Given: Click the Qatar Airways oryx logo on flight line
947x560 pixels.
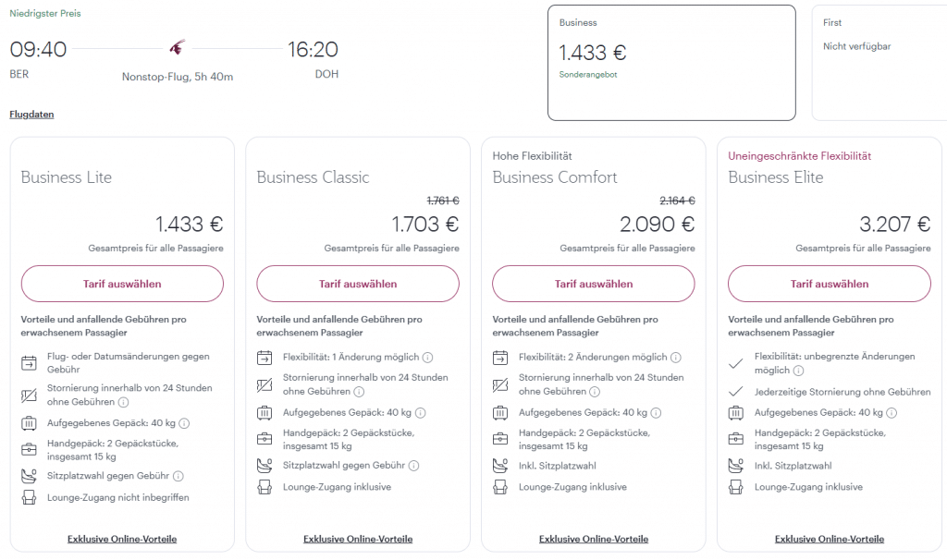Looking at the screenshot, I should point(178,47).
